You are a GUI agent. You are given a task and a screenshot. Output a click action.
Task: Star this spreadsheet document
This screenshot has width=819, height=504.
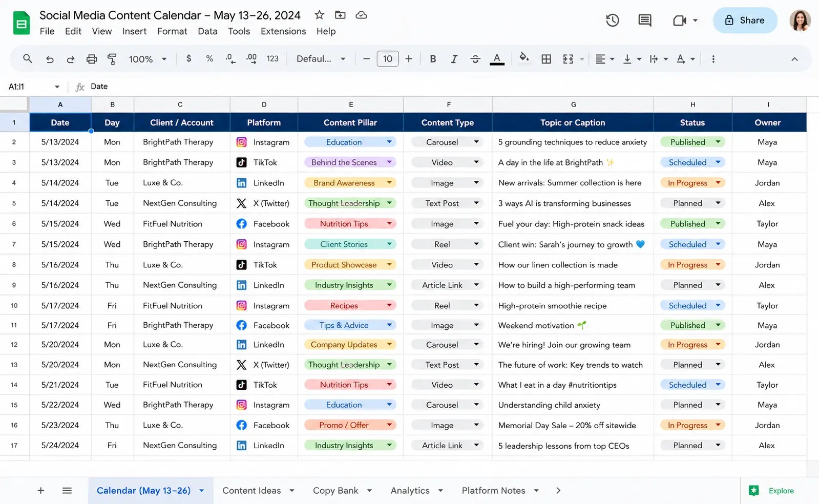click(320, 15)
